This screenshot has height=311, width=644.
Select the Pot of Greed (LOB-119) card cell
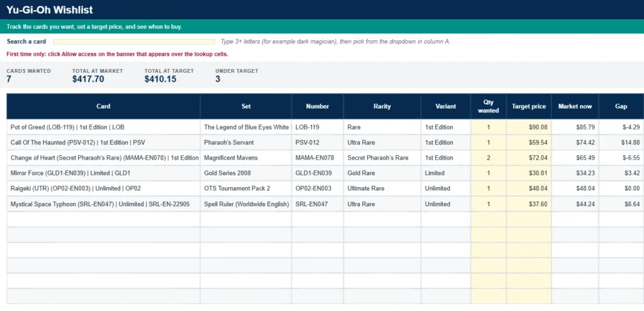click(104, 127)
